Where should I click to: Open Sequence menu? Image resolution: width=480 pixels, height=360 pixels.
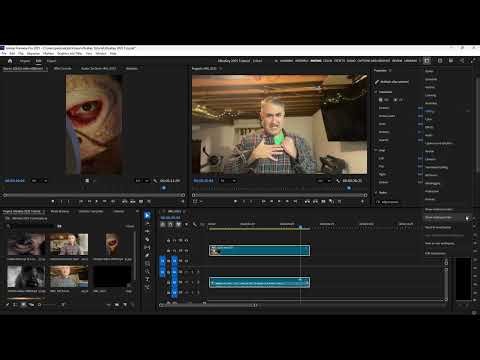(33, 53)
